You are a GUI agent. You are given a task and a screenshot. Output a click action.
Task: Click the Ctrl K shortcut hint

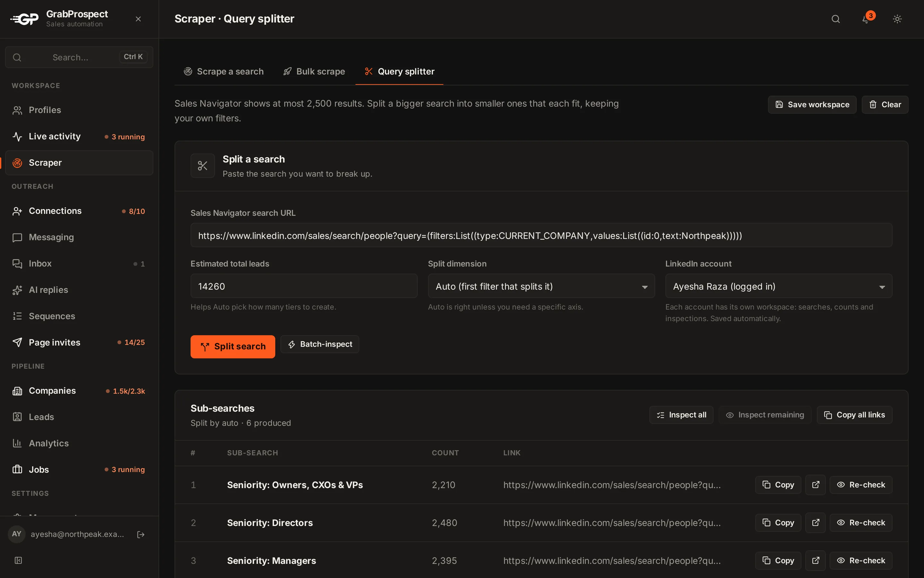click(x=133, y=57)
